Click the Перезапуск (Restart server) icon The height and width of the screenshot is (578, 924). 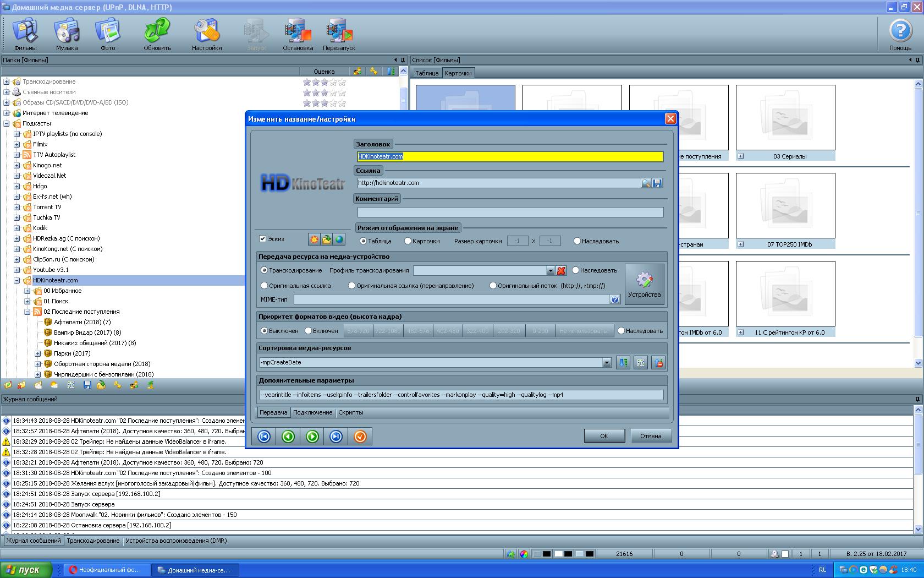tap(339, 33)
